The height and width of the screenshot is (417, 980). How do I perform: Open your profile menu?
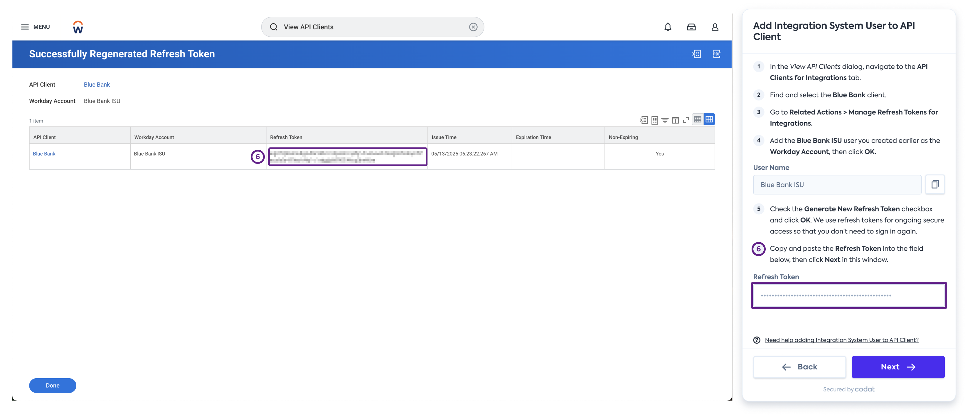[x=715, y=27]
